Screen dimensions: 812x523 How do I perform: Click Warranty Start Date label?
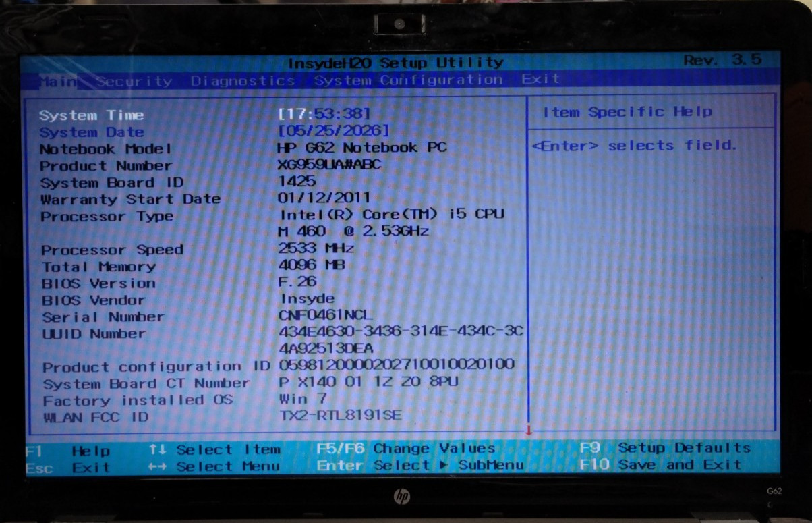pyautogui.click(x=130, y=200)
